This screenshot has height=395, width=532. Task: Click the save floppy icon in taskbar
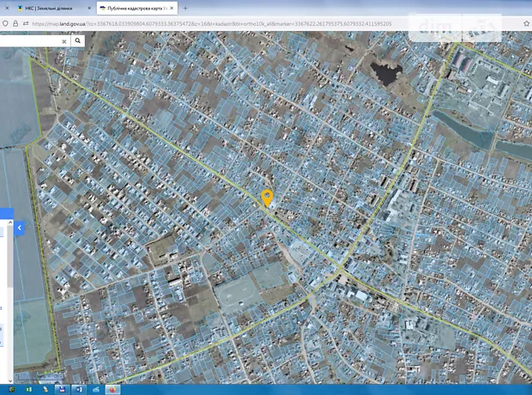pyautogui.click(x=63, y=389)
